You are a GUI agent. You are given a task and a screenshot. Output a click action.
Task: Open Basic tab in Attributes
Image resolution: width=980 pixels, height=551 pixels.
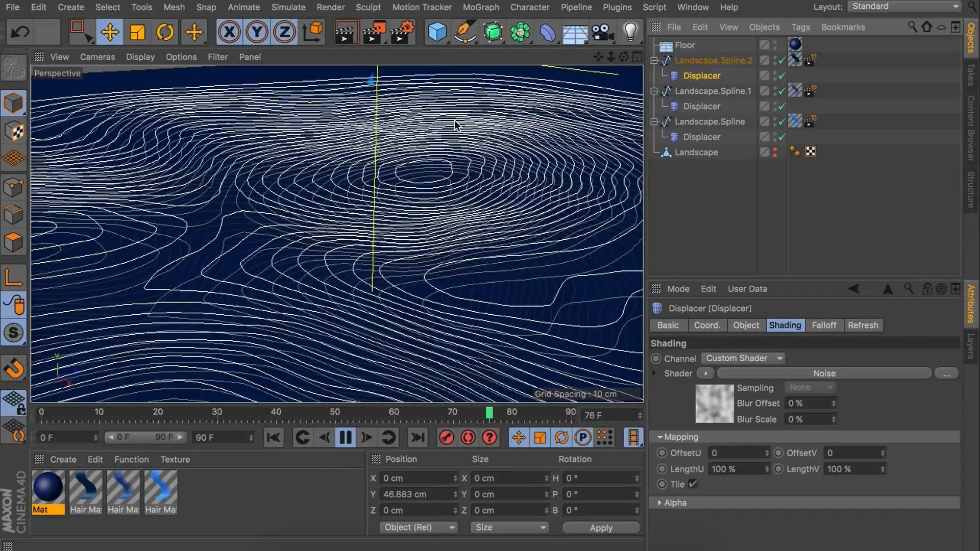coord(668,325)
